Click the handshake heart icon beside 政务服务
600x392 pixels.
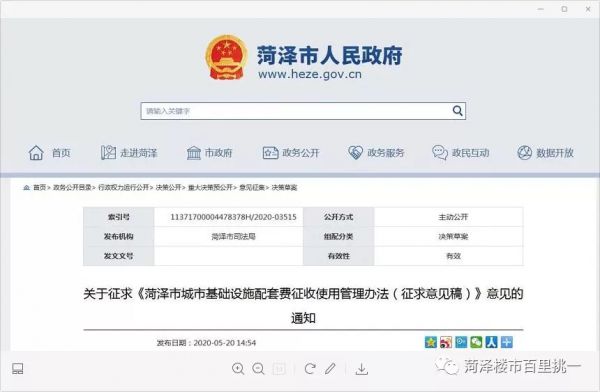[355, 153]
